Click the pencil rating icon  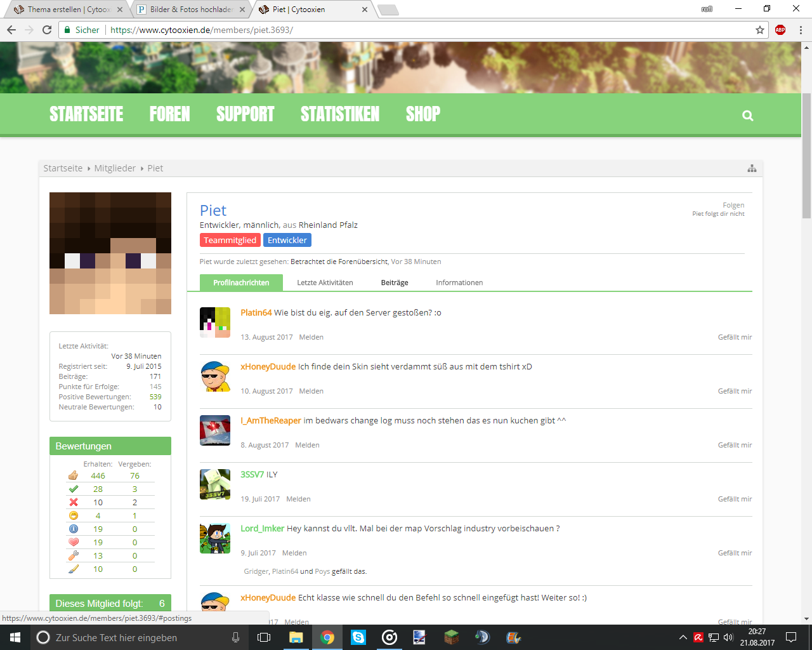pos(74,569)
